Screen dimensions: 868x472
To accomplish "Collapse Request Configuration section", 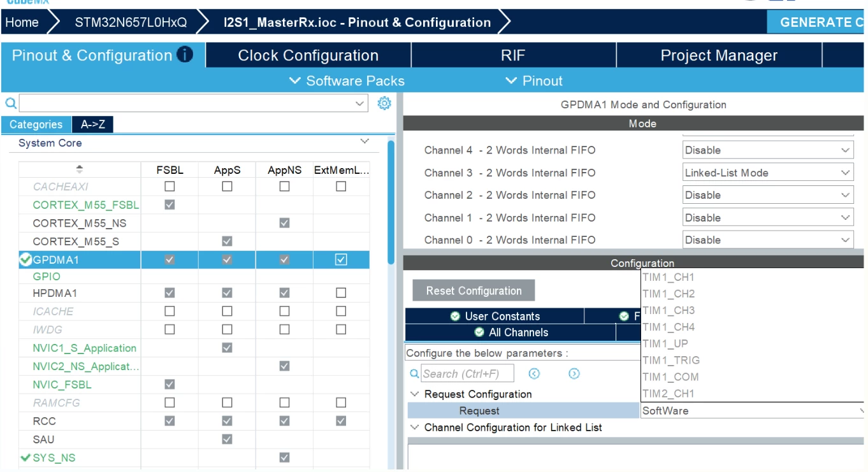I will [415, 394].
